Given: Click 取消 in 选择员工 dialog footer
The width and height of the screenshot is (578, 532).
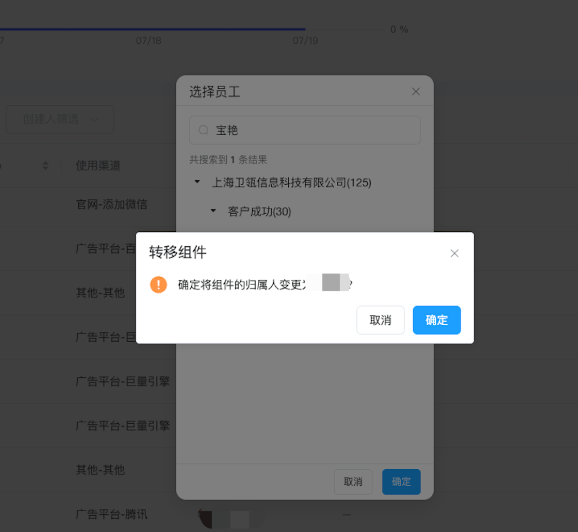Looking at the screenshot, I should [x=353, y=481].
